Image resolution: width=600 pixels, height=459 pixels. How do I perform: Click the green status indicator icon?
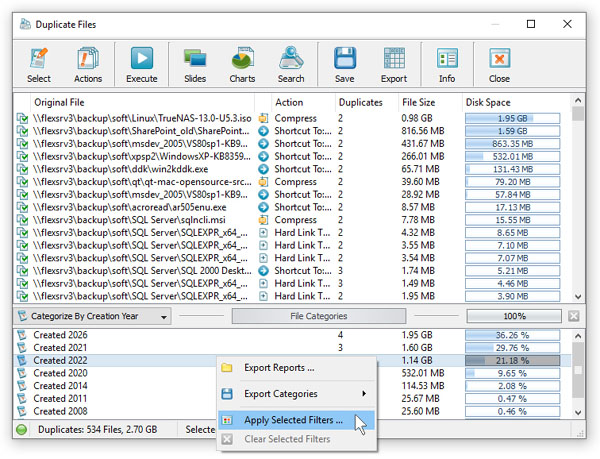tap(22, 430)
